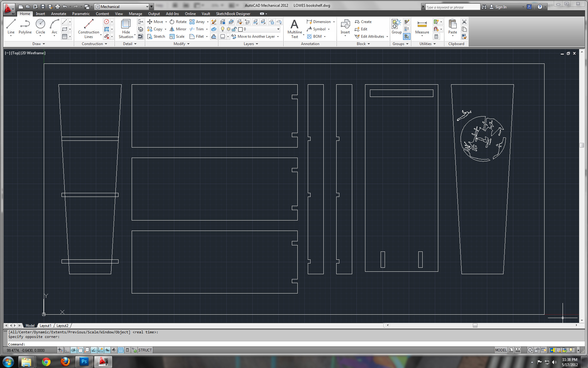Activate the Move tool
The height and width of the screenshot is (368, 588).
155,22
